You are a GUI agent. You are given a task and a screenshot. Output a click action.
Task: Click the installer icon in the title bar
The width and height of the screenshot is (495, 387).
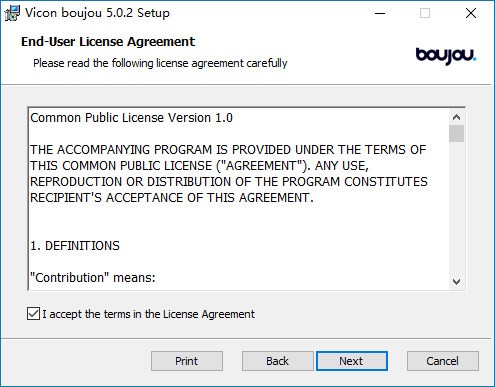pyautogui.click(x=12, y=13)
